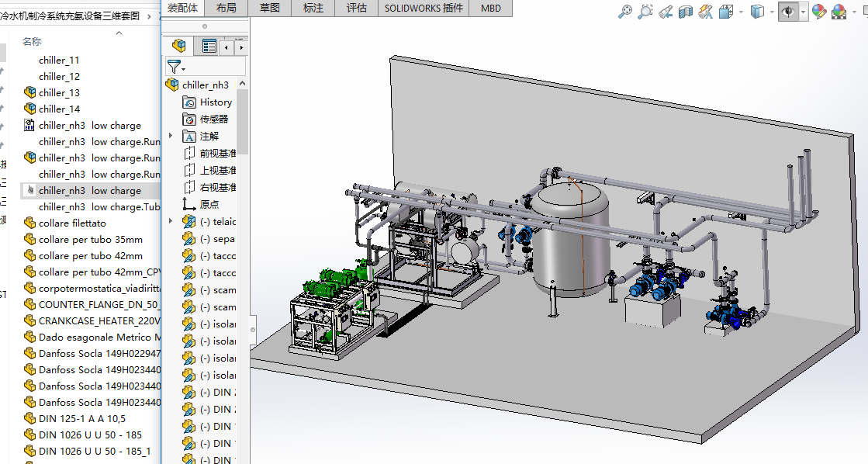The width and height of the screenshot is (868, 464).
Task: Open the Edit Appearance tool
Action: point(818,11)
